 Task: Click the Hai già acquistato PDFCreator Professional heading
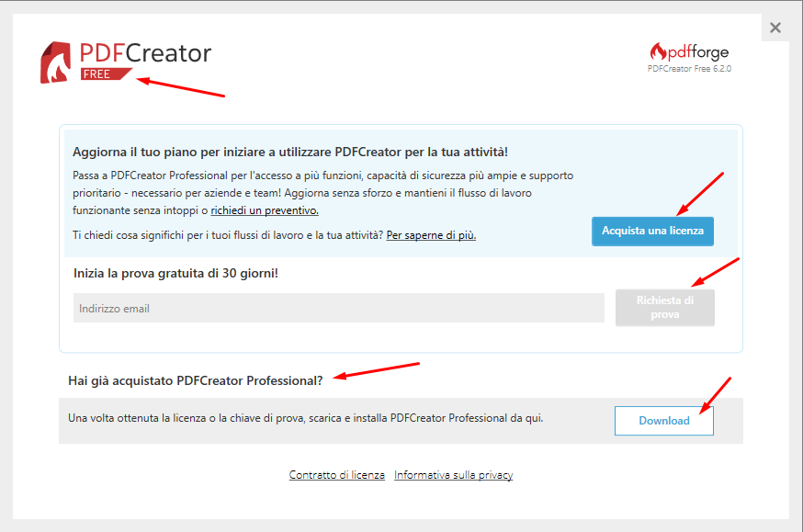[x=195, y=381]
